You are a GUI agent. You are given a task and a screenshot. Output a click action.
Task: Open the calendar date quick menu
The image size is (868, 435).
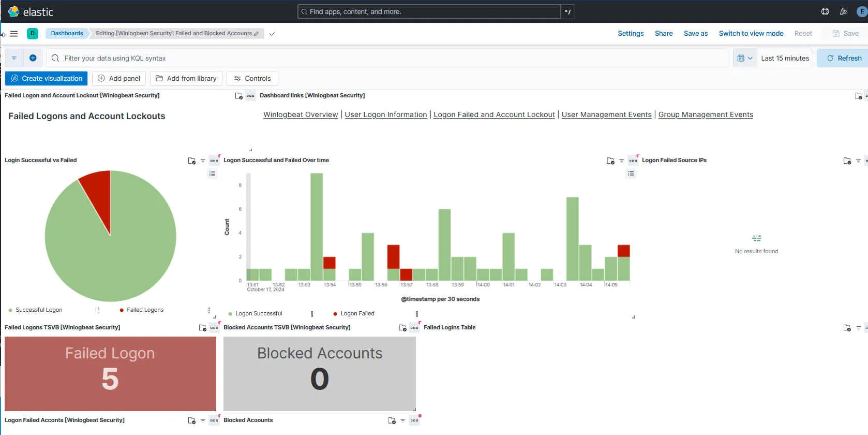coord(745,58)
